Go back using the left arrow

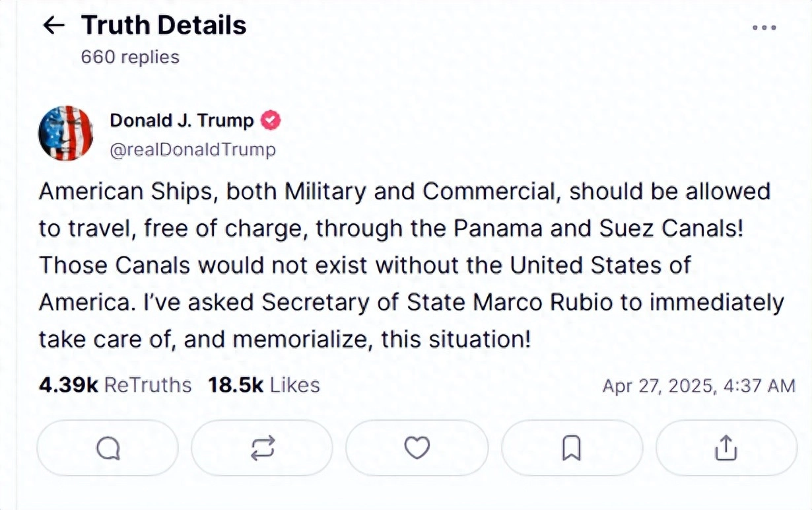click(53, 26)
